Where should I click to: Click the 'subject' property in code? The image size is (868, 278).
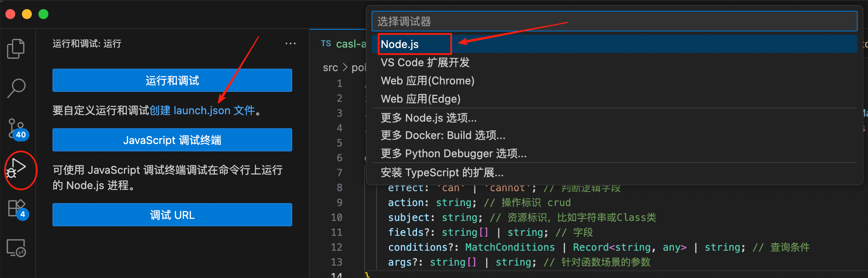click(409, 217)
